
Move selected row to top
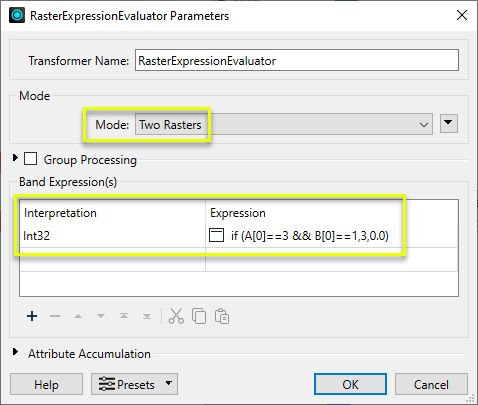coord(124,316)
